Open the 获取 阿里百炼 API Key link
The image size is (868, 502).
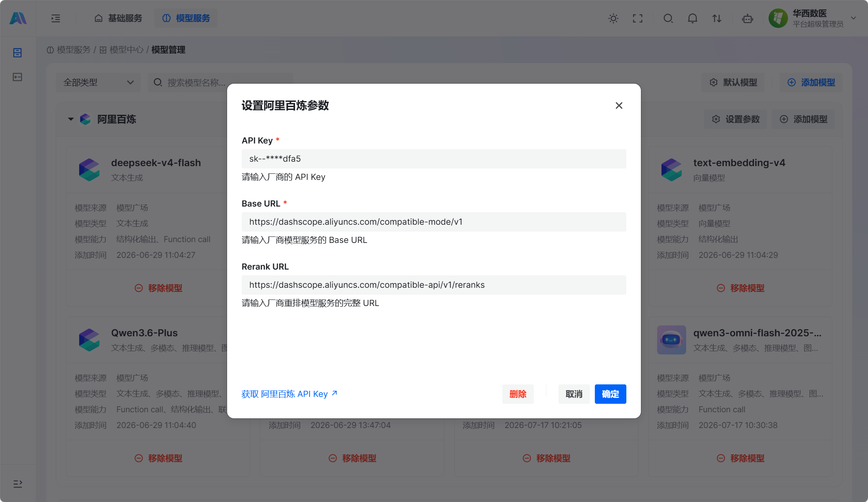[x=289, y=394]
